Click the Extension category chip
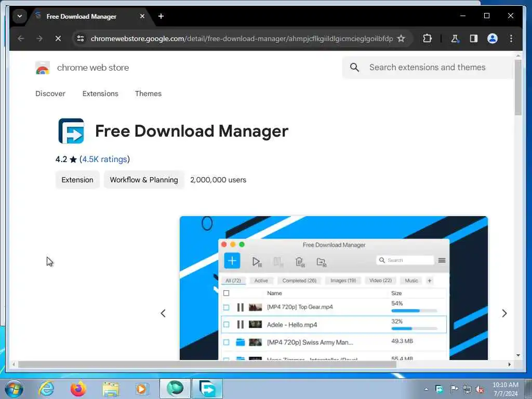The image size is (532, 399). click(x=77, y=180)
